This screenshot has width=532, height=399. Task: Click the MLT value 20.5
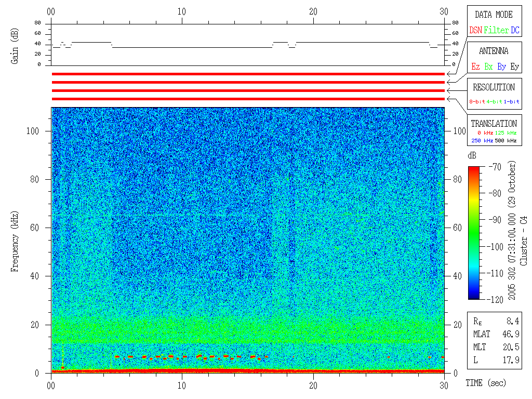511,347
